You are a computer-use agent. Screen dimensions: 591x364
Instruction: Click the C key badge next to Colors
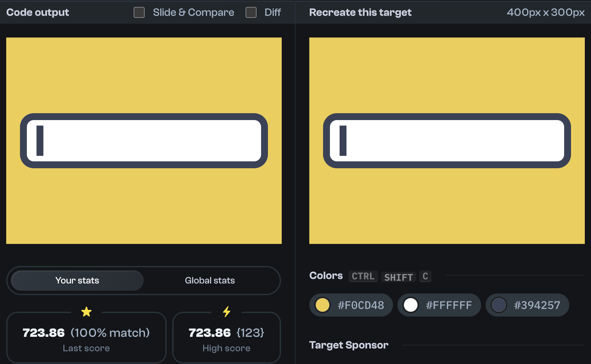[425, 276]
